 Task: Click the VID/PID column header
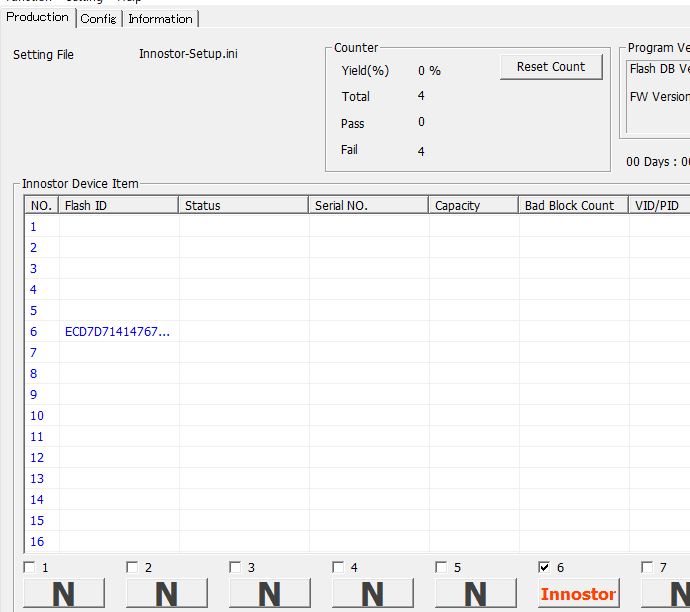coord(659,205)
